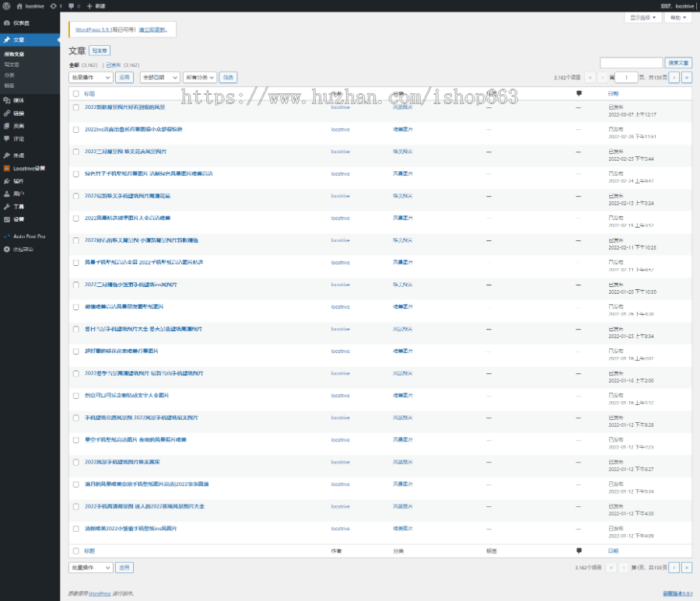Open 所有文章 in the sidebar submenu
This screenshot has height=601, width=700.
pos(14,54)
